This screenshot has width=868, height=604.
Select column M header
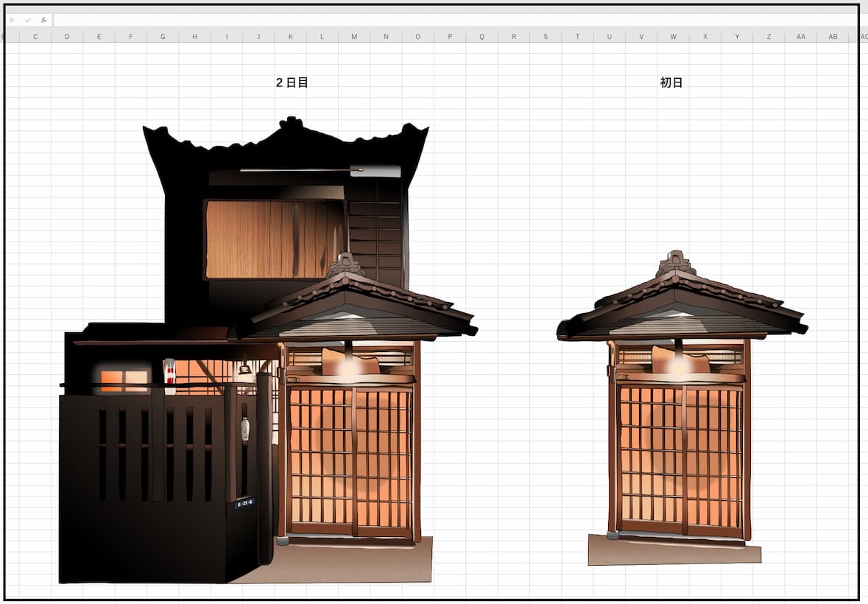tap(354, 37)
